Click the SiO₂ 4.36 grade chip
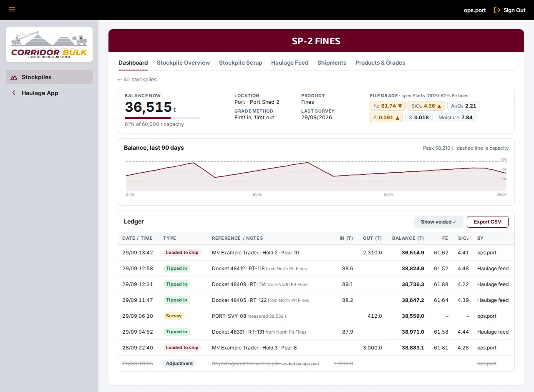This screenshot has height=392, width=534. click(426, 106)
